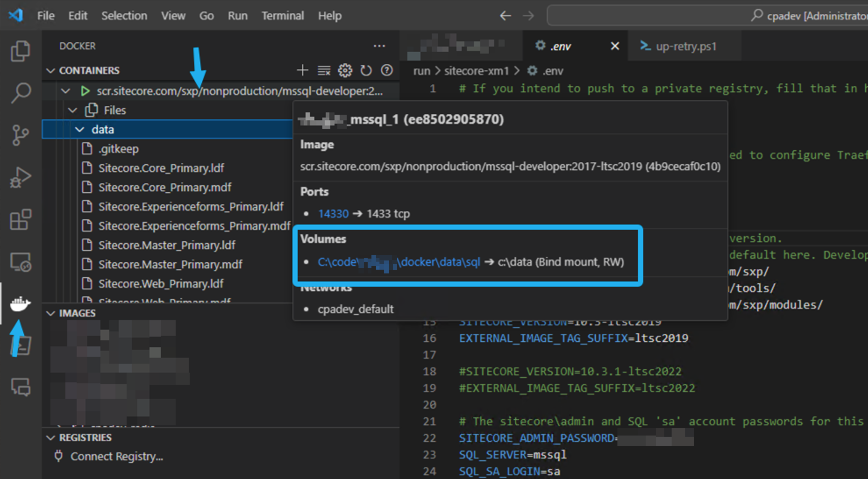868x479 pixels.
Task: Open the Extensions view
Action: point(20,220)
